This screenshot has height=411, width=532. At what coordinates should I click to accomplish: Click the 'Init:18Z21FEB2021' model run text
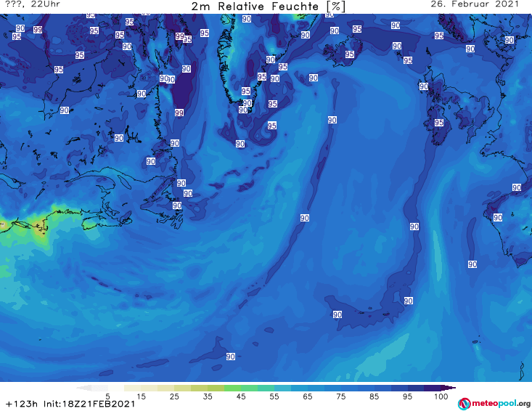coord(89,404)
